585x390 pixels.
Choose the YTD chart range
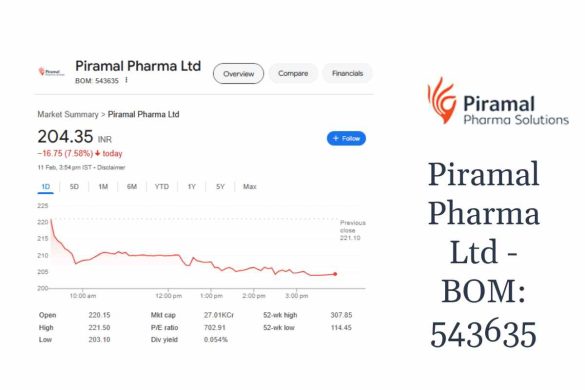[x=162, y=187]
